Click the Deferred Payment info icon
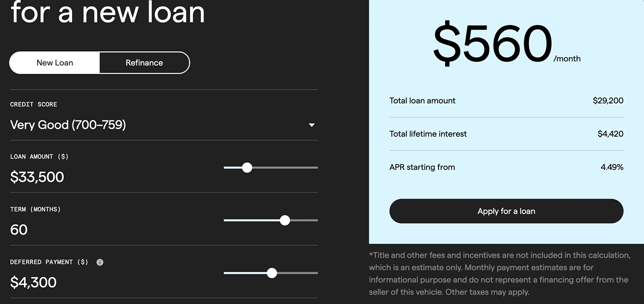Screen dimensions: 644x304 click(x=100, y=262)
